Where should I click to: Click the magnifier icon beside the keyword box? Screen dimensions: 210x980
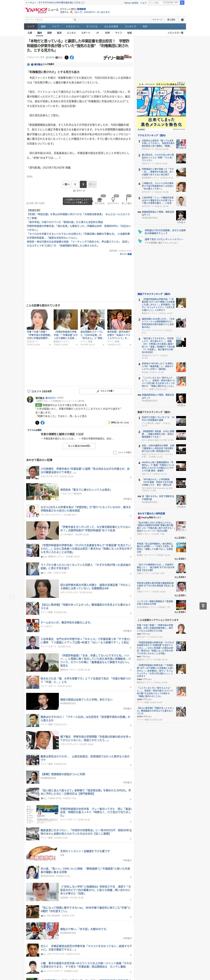click(x=75, y=20)
